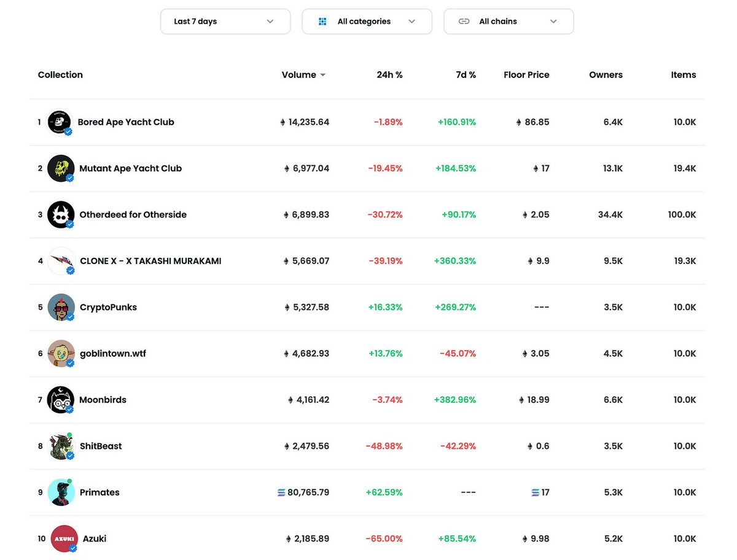Click the Ethereum icon beside floor 18.99

tap(521, 400)
